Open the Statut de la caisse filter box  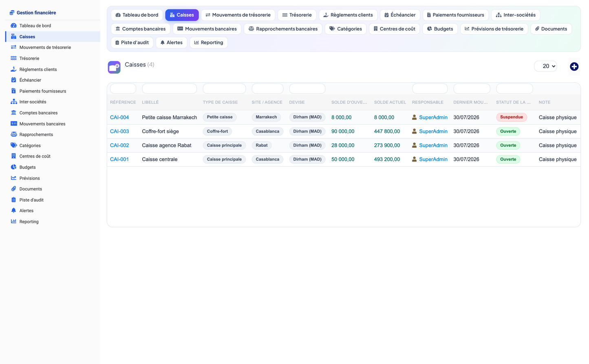[514, 88]
